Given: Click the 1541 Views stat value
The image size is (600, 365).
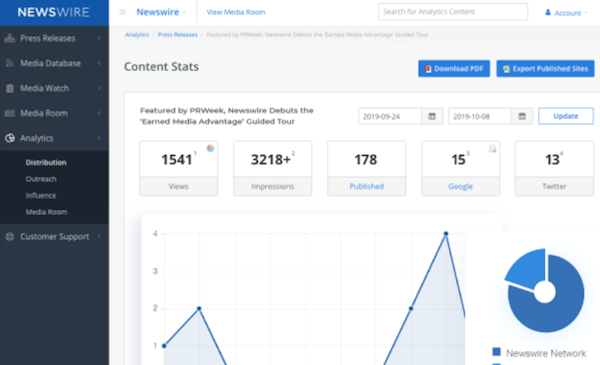Looking at the screenshot, I should pyautogui.click(x=177, y=160).
